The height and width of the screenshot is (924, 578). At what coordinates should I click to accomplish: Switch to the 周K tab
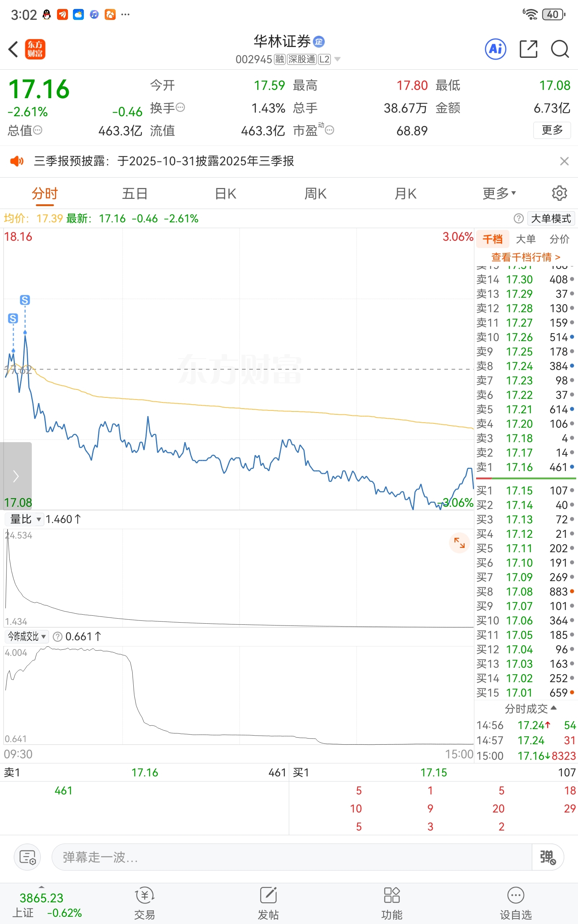pyautogui.click(x=315, y=193)
